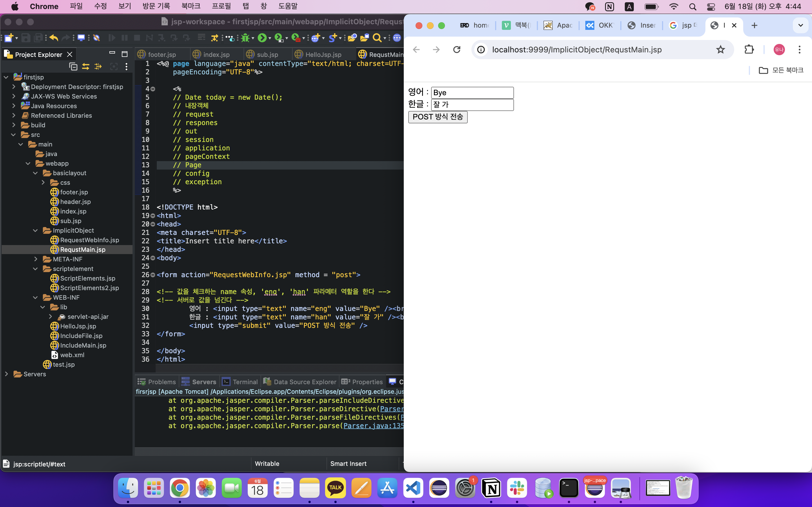This screenshot has height=507, width=812.
Task: Expand the META-INF folder
Action: pos(36,259)
